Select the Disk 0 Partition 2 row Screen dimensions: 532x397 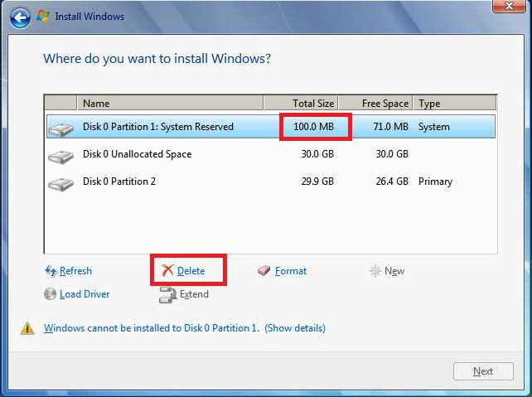point(271,182)
